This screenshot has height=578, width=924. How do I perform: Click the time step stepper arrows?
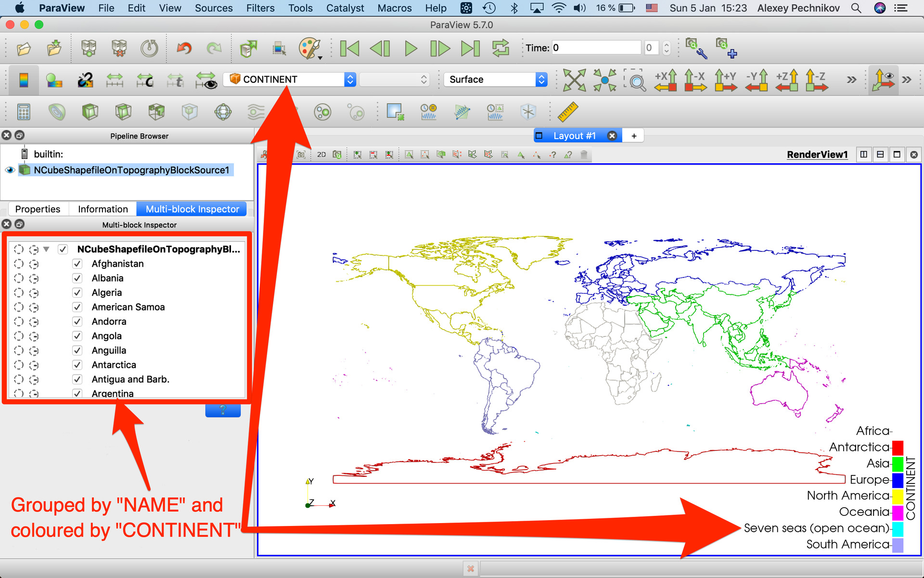[x=667, y=48]
